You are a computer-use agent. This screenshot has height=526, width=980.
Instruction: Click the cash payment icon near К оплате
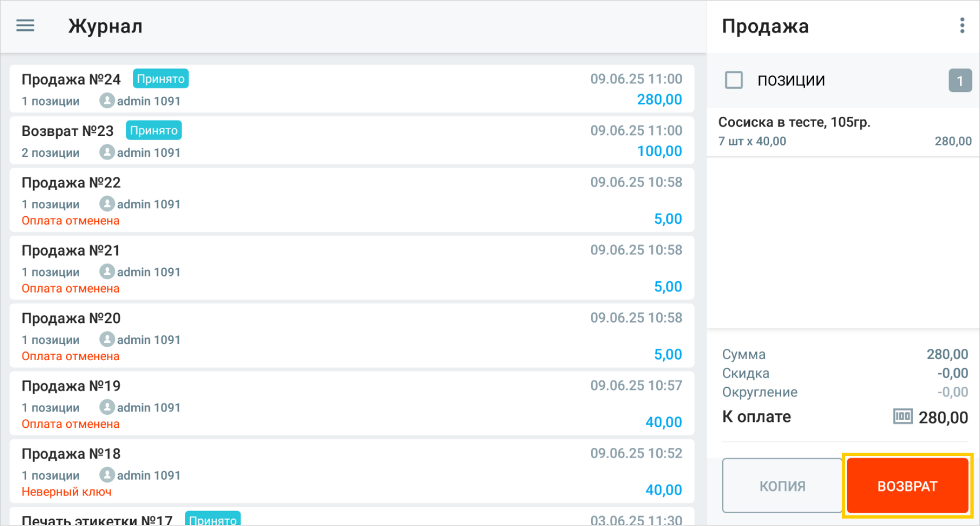pos(902,417)
